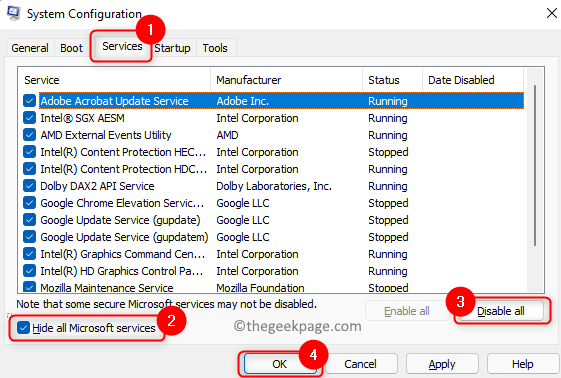561x378 pixels.
Task: Go to the Startup tab
Action: pyautogui.click(x=172, y=48)
